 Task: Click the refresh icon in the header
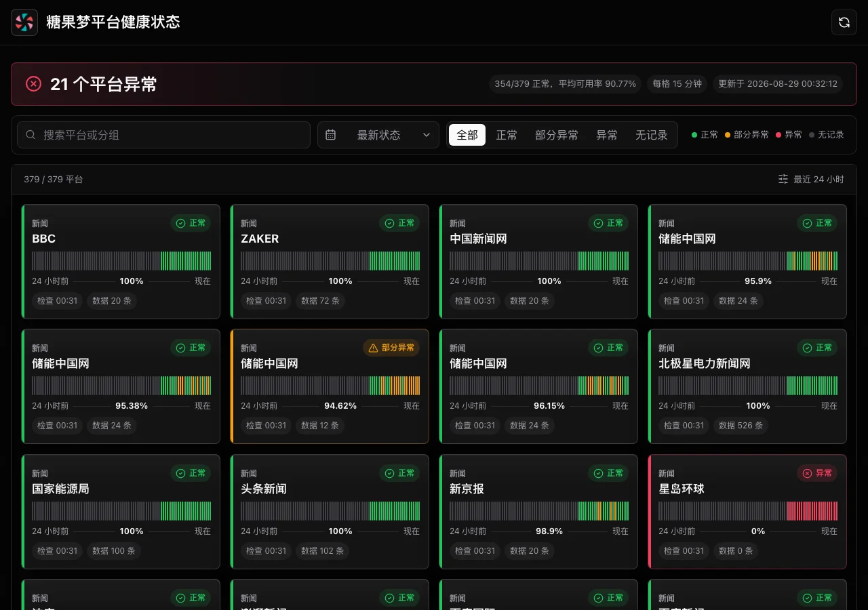tap(844, 22)
